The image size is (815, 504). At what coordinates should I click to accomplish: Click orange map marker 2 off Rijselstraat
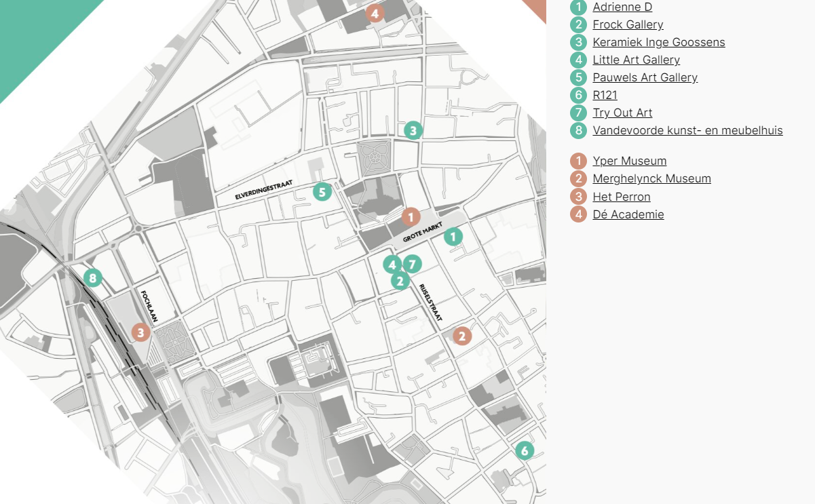[462, 336]
